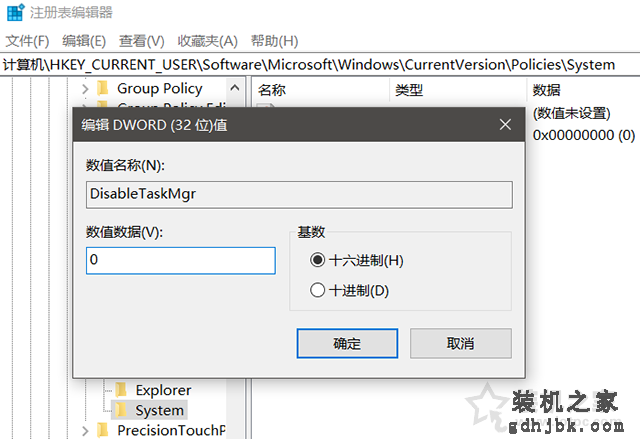640x439 pixels.
Task: Click the registry path address bar
Action: pos(320,64)
